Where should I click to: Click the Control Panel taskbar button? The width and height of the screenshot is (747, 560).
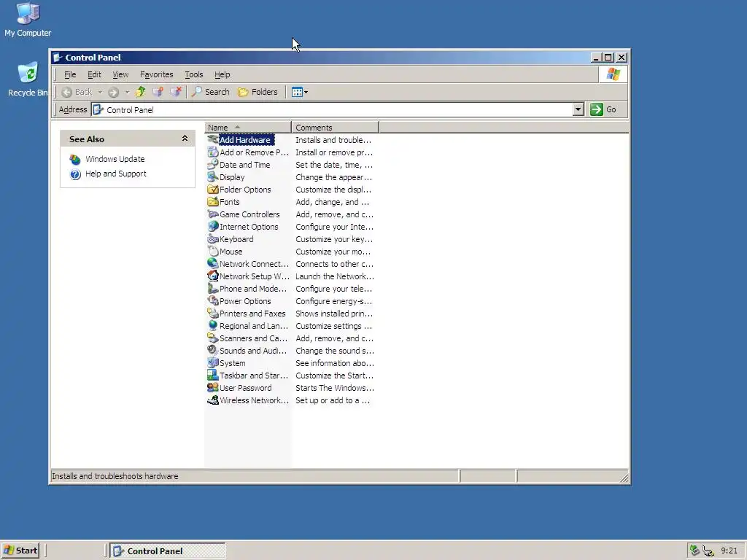tap(168, 551)
